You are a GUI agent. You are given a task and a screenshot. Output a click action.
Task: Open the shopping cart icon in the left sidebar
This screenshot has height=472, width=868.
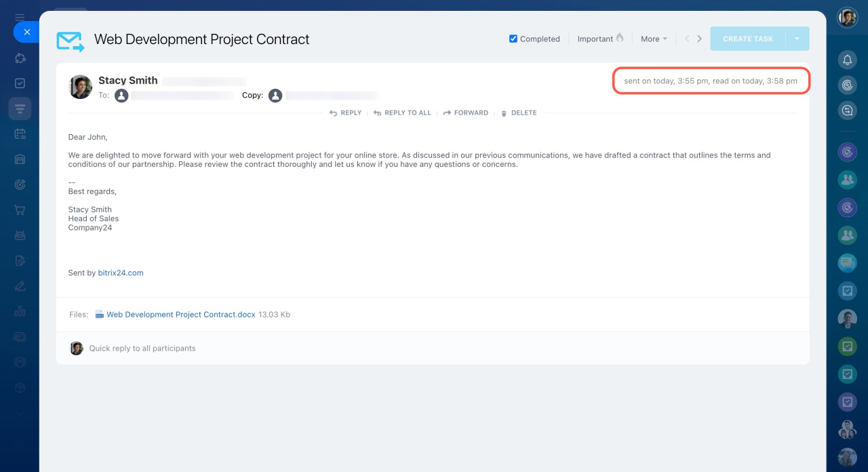point(20,210)
